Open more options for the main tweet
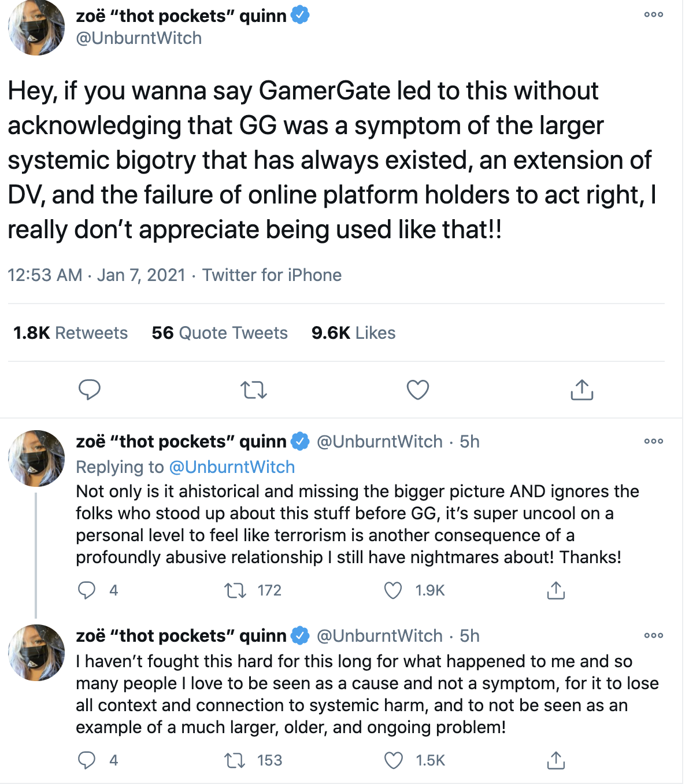The width and height of the screenshot is (689, 784). [653, 15]
